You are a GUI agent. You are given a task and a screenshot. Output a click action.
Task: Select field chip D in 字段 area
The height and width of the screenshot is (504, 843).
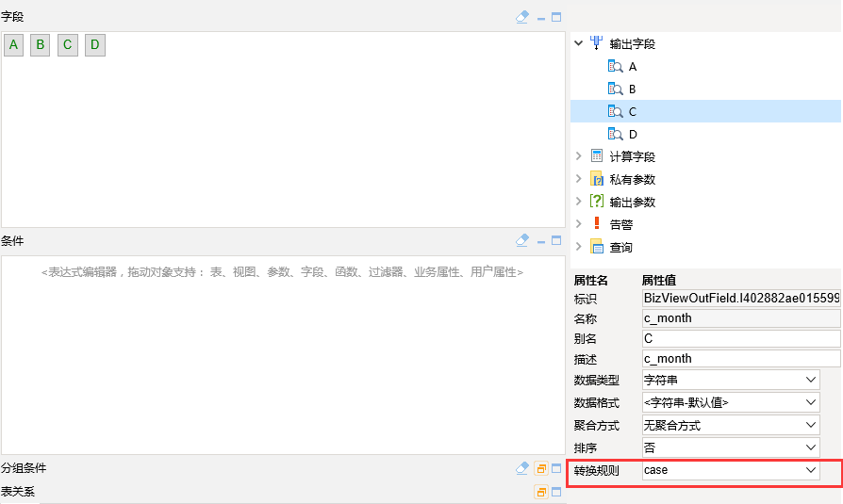pos(95,45)
